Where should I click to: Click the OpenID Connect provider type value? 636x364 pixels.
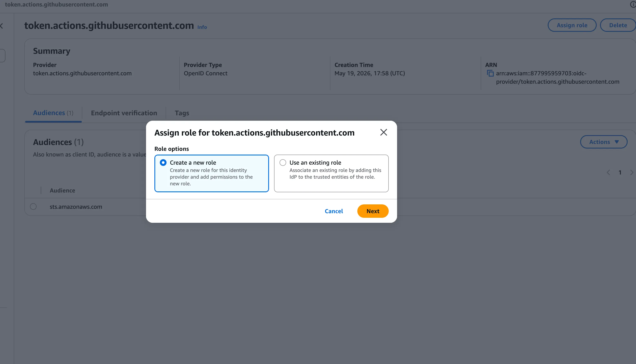coord(205,73)
